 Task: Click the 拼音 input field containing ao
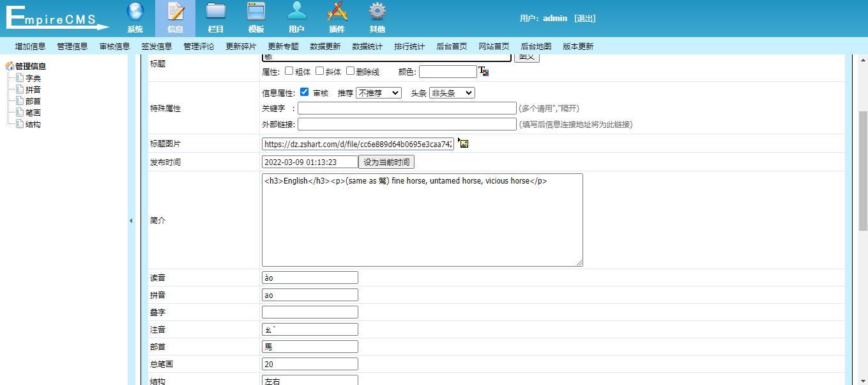click(310, 295)
